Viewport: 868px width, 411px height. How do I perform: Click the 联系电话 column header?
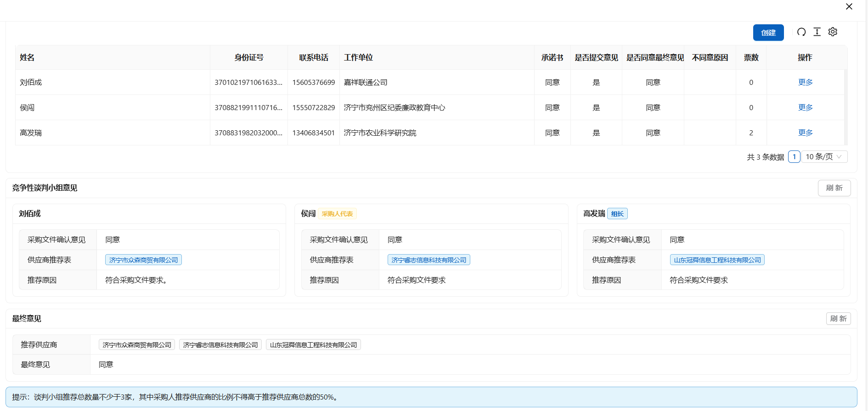tap(314, 57)
